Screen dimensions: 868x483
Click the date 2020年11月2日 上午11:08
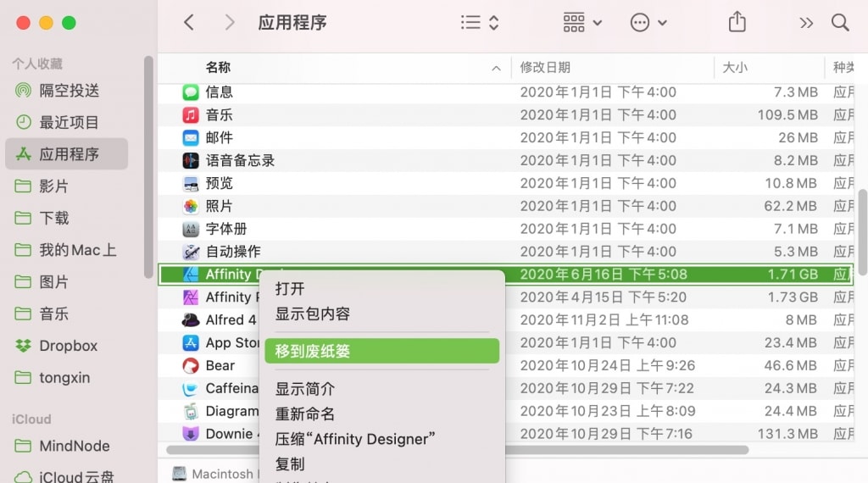(604, 319)
